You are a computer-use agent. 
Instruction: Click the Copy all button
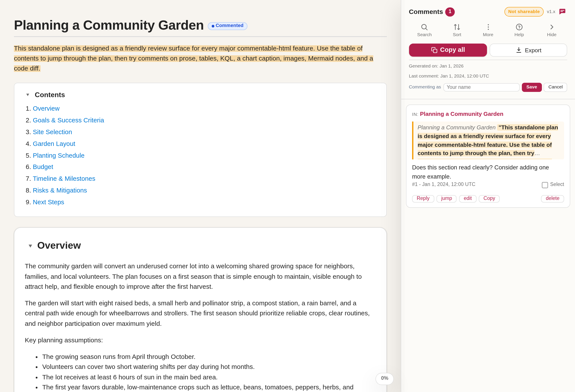[x=448, y=50]
